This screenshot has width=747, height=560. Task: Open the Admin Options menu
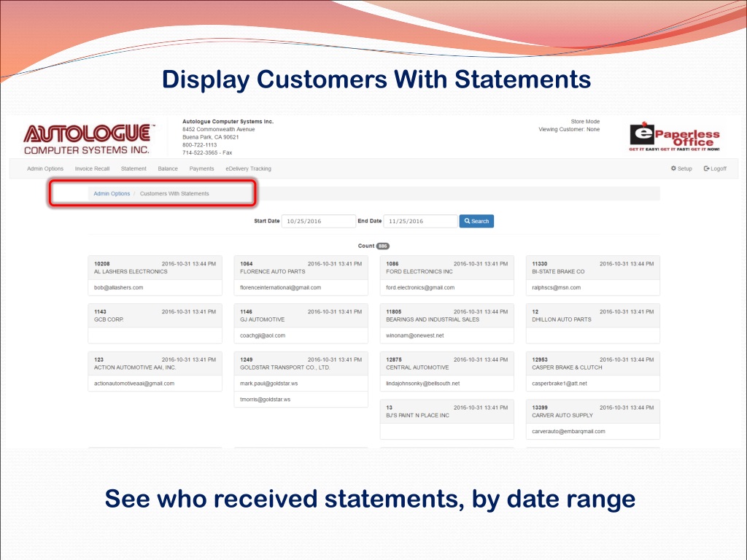[x=45, y=168]
